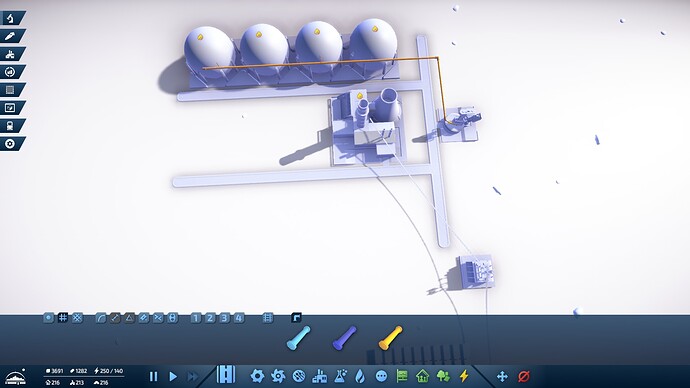The image size is (690, 388).
Task: Open the power lightning build category
Action: 464,376
